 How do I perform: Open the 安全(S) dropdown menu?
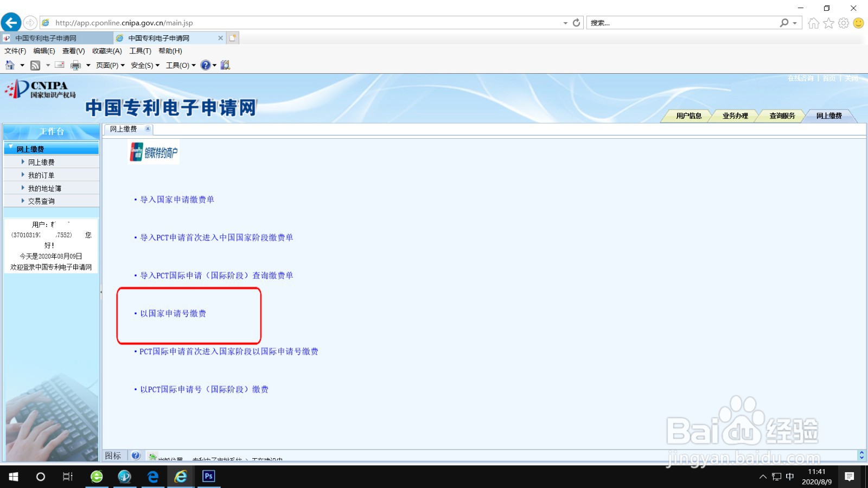coord(145,65)
